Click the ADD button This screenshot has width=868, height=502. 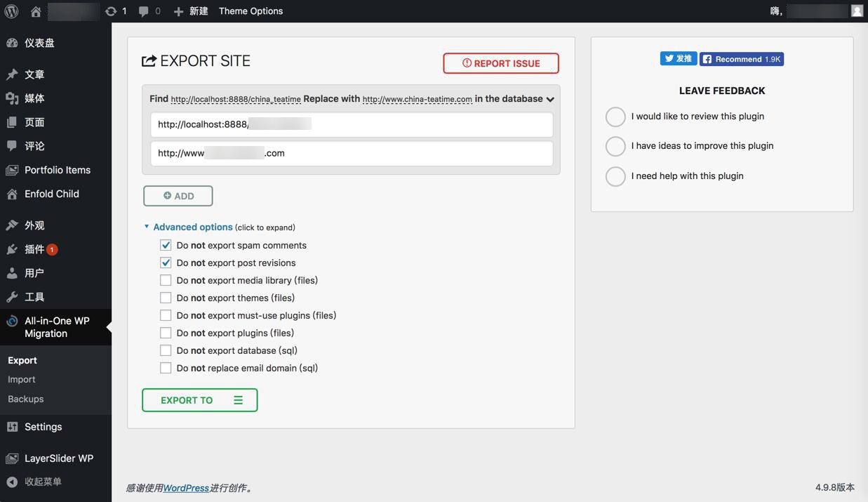pyautogui.click(x=178, y=196)
